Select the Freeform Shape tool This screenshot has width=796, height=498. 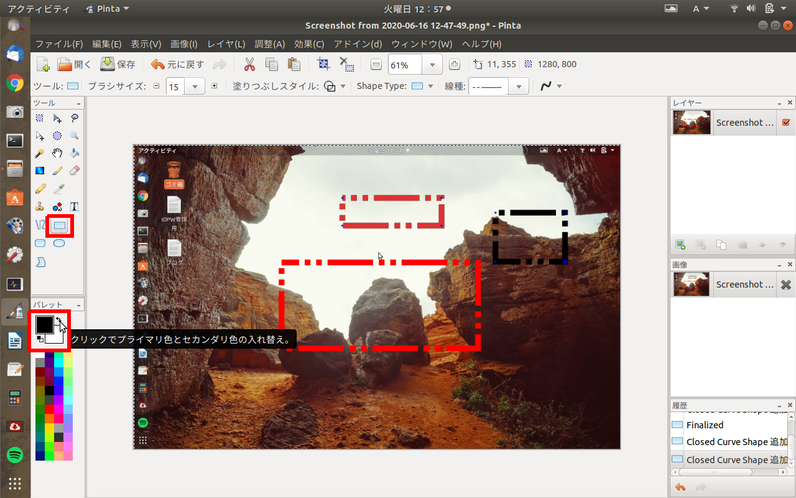[x=41, y=262]
